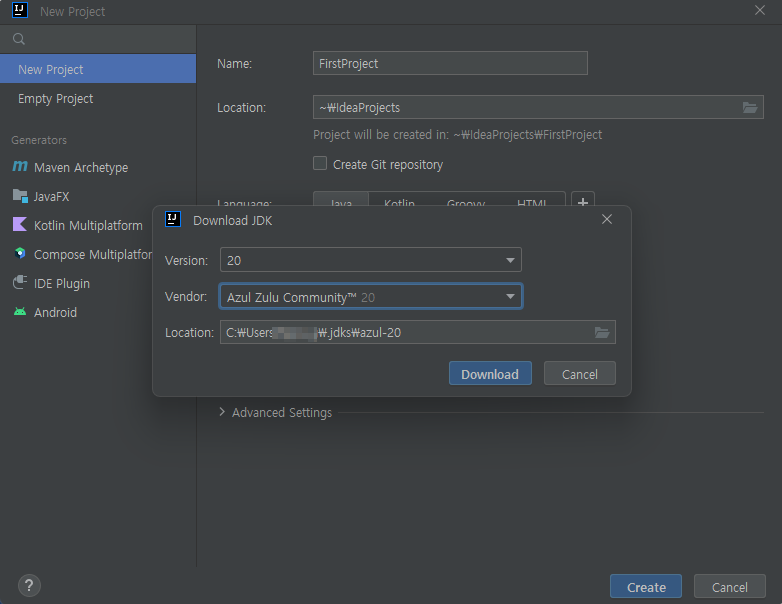Cancel the New Project wizard
Screen dimensions: 782x604
tap(730, 587)
